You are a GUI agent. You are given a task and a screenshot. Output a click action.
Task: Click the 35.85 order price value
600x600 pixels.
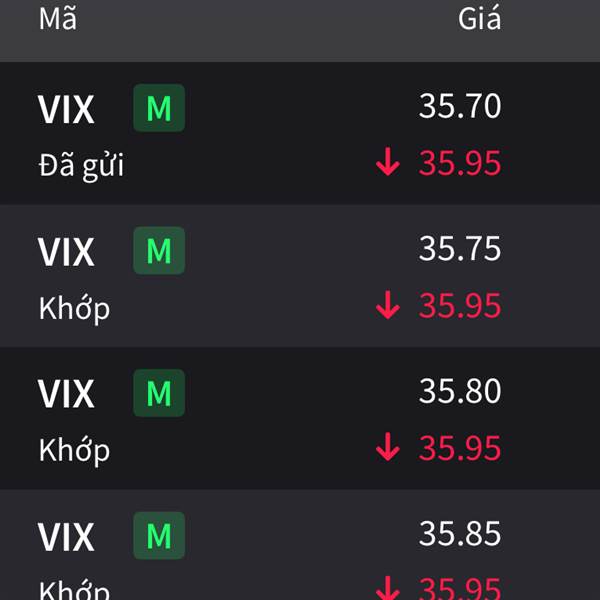[460, 533]
